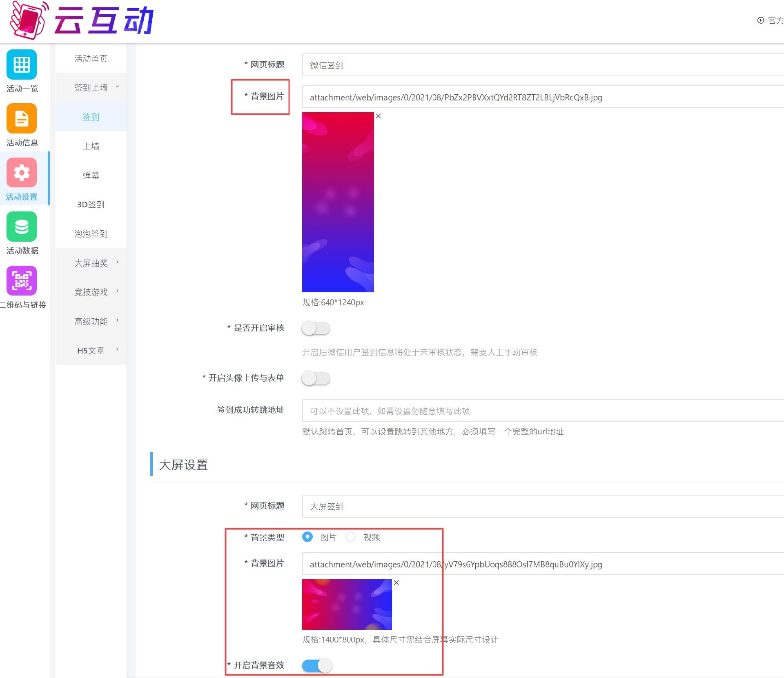Image resolution: width=784 pixels, height=678 pixels.
Task: Toggle the 开启头像上传与表单 switch
Action: 316,378
